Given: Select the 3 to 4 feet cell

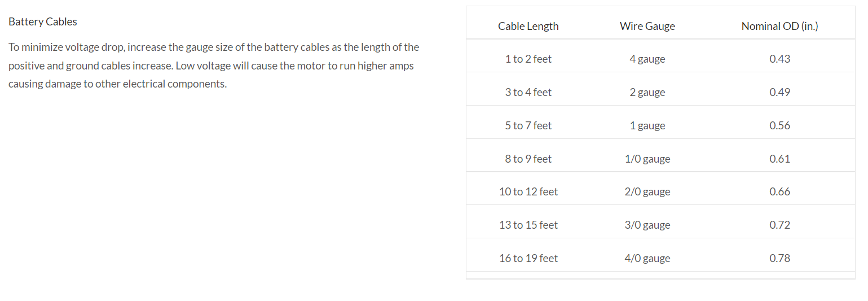Looking at the screenshot, I should pos(528,92).
